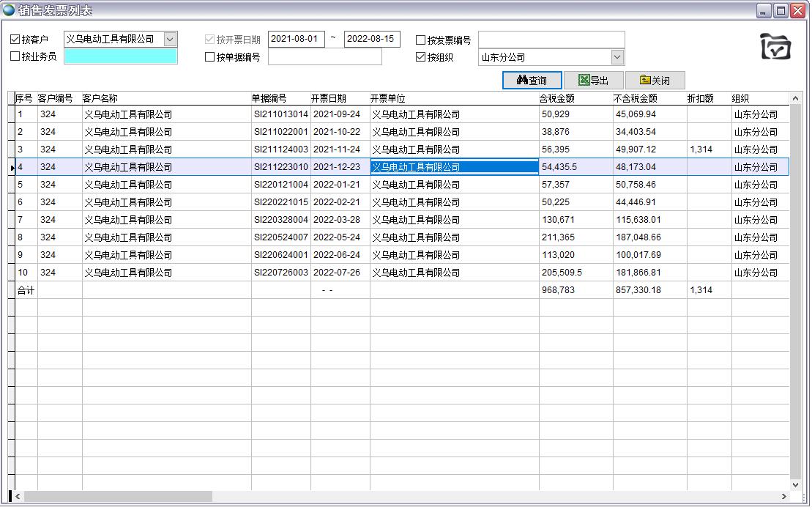
Task: Enable the 按发票编号 checkbox
Action: [421, 40]
